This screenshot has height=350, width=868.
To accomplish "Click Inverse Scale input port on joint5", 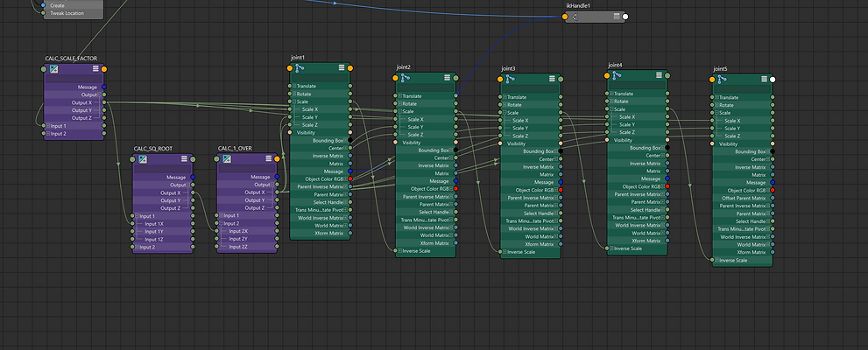I will tap(712, 260).
